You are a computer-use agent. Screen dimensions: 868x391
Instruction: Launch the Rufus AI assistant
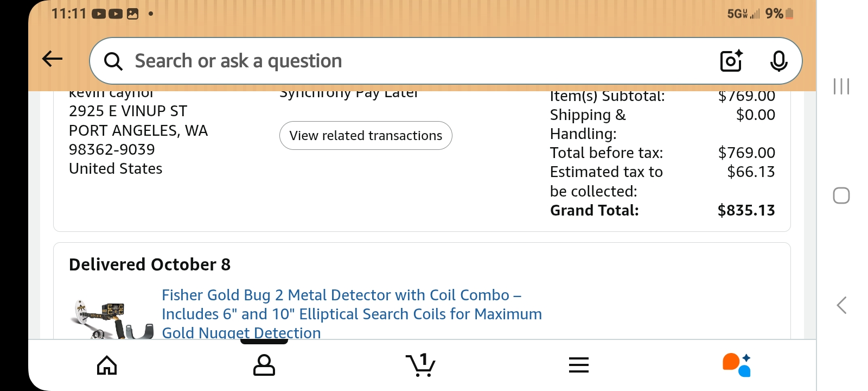tap(736, 365)
